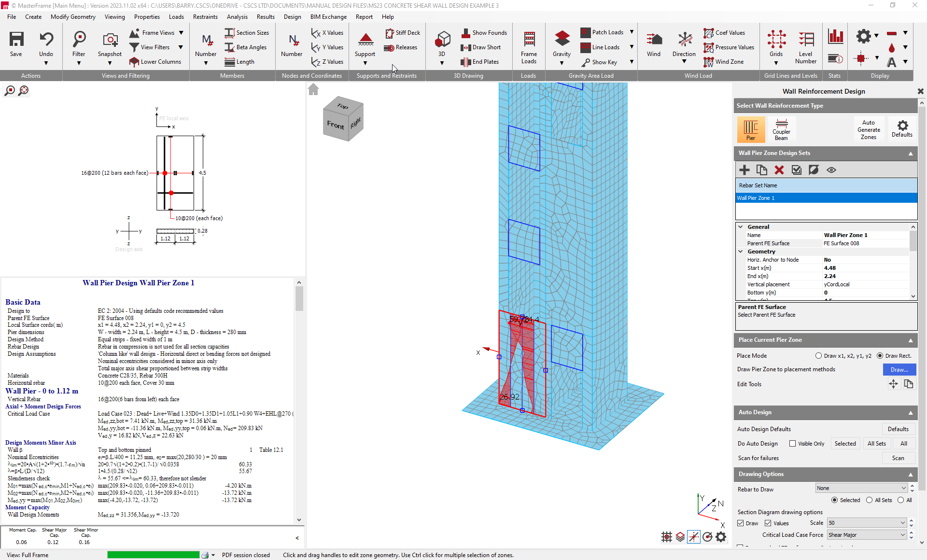This screenshot has height=560, width=927.
Task: Open the Rebar to Draw dropdown
Action: click(861, 489)
